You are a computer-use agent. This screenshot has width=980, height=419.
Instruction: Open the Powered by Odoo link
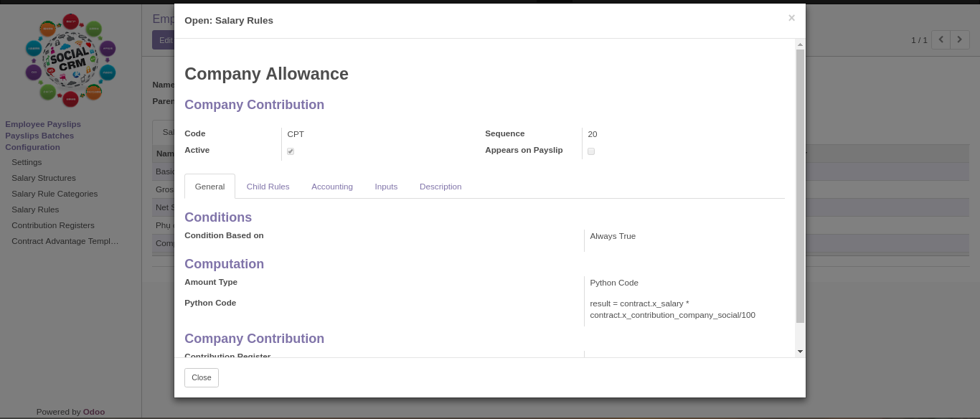tap(93, 411)
